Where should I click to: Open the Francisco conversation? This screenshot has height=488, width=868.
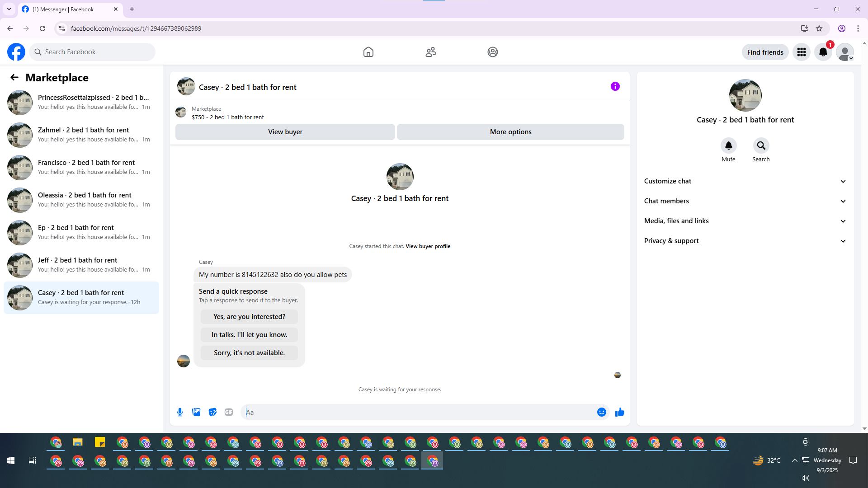pyautogui.click(x=81, y=168)
